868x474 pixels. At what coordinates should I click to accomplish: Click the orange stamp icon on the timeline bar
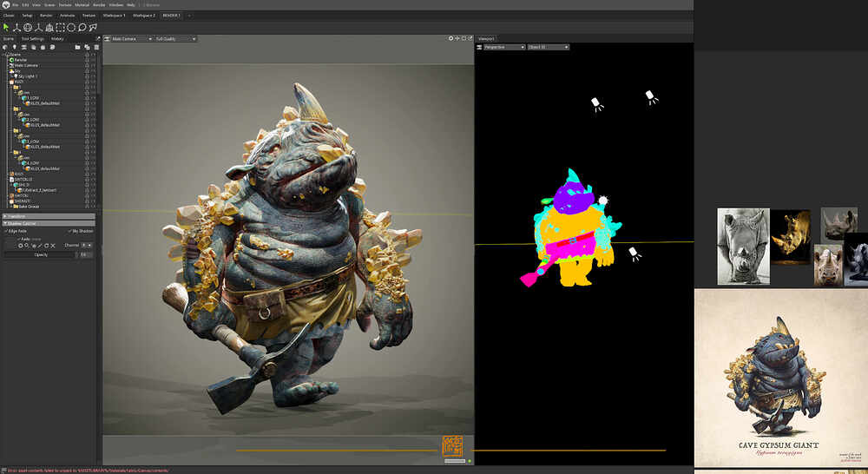453,446
